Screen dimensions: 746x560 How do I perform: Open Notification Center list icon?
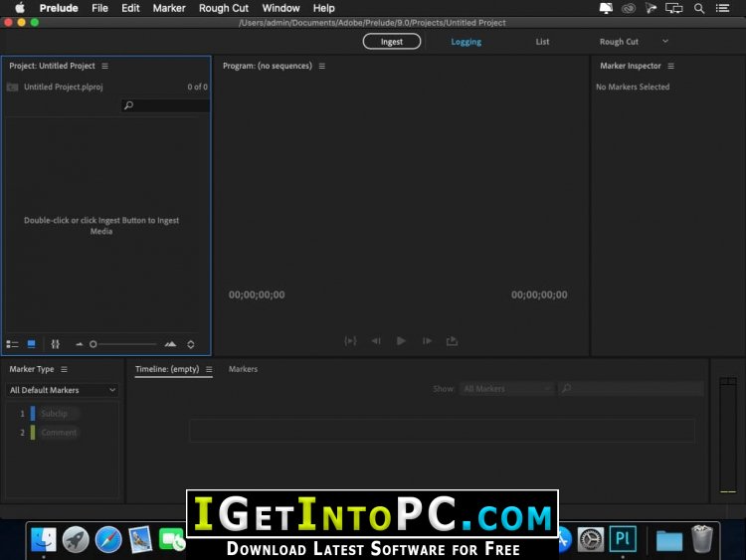(x=723, y=8)
